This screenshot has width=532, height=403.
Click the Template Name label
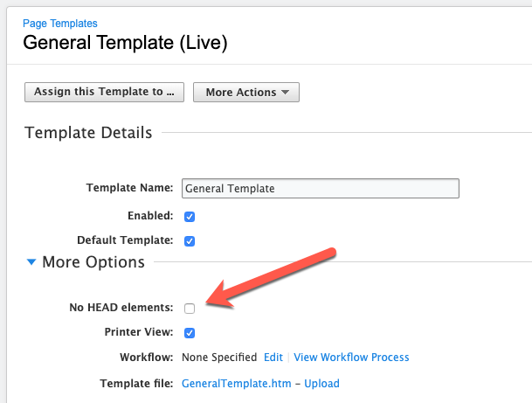tap(129, 188)
